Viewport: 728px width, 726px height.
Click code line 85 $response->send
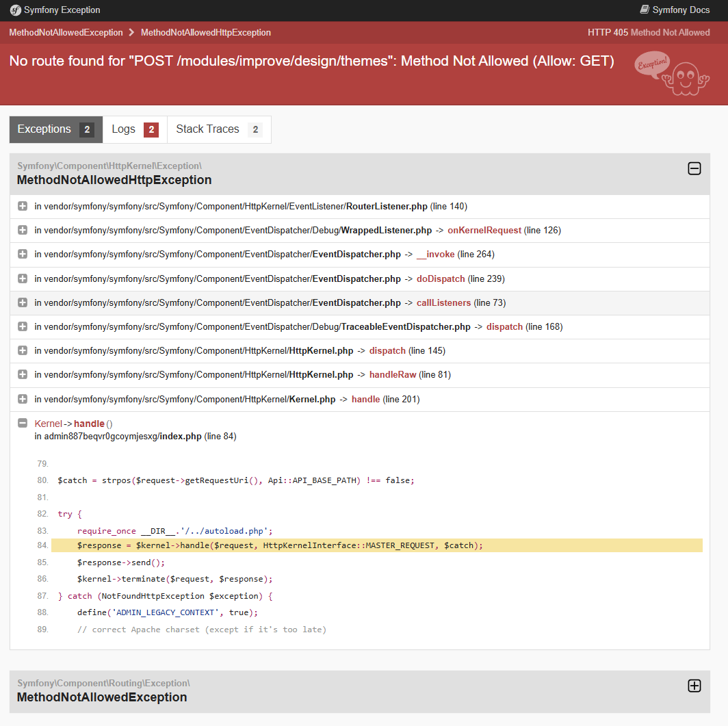pos(120,562)
